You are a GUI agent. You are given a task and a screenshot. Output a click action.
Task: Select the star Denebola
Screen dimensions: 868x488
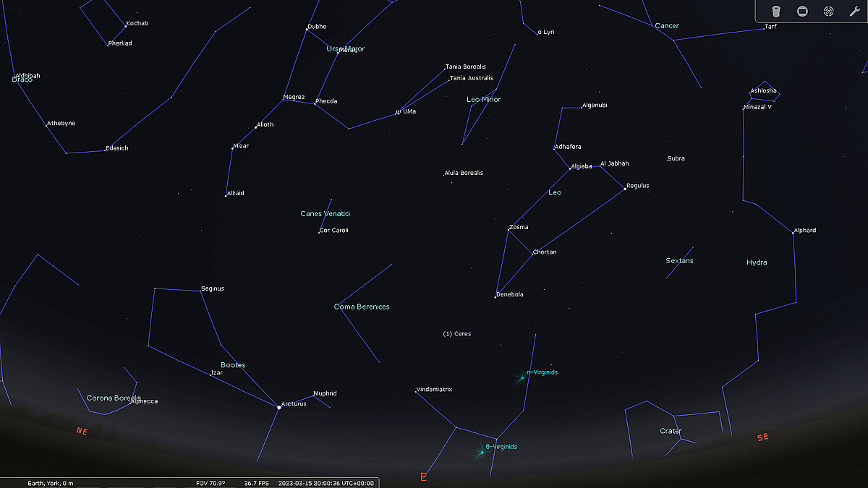click(495, 296)
